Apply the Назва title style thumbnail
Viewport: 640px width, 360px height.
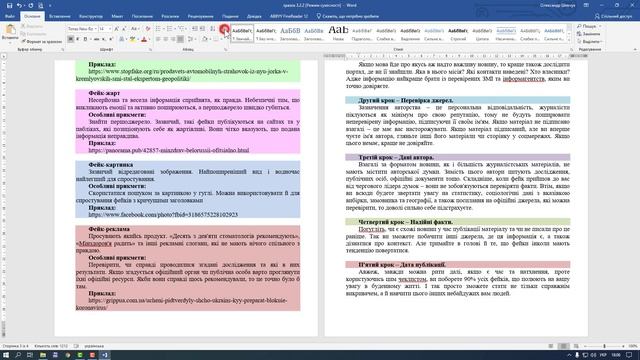coord(338,33)
